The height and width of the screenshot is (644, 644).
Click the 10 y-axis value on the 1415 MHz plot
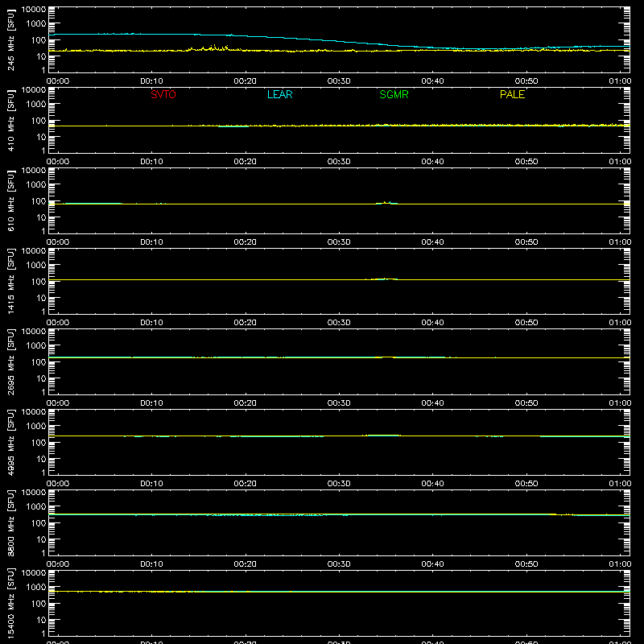pos(41,298)
